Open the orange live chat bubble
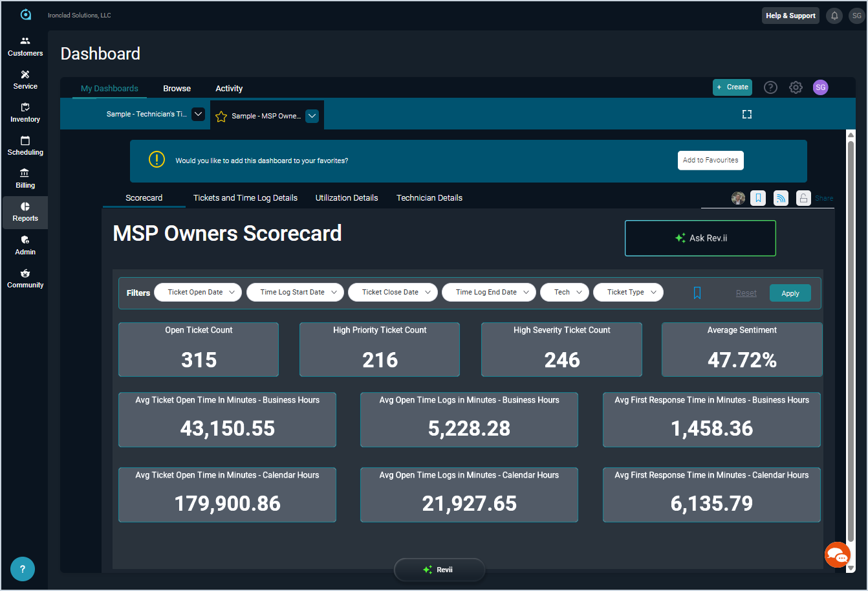Screen dimensions: 868x591 click(837, 555)
